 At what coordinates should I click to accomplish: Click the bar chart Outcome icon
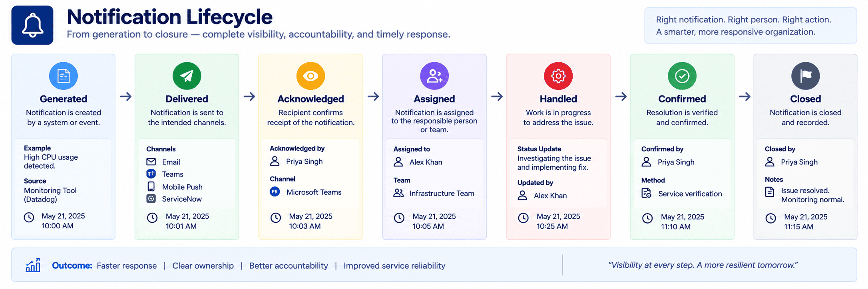click(33, 265)
